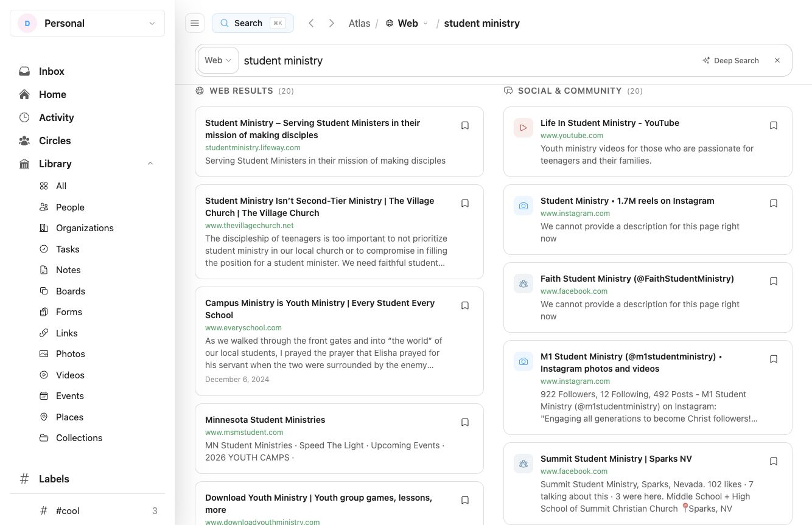Click the www.thevillagechurch.net URL
Image resolution: width=812 pixels, height=525 pixels.
click(x=250, y=225)
